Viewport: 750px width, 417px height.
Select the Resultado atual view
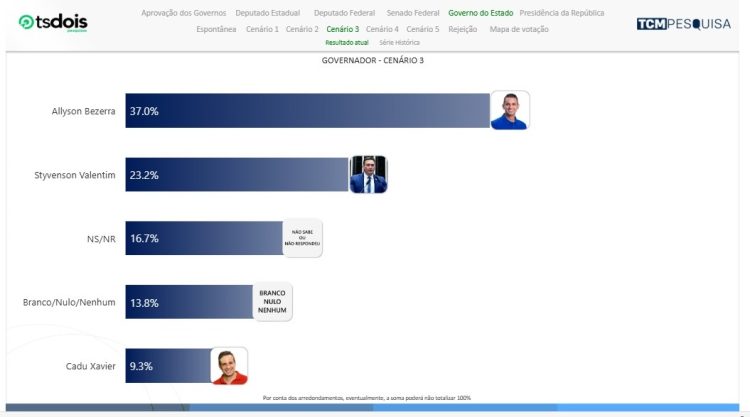(x=347, y=43)
